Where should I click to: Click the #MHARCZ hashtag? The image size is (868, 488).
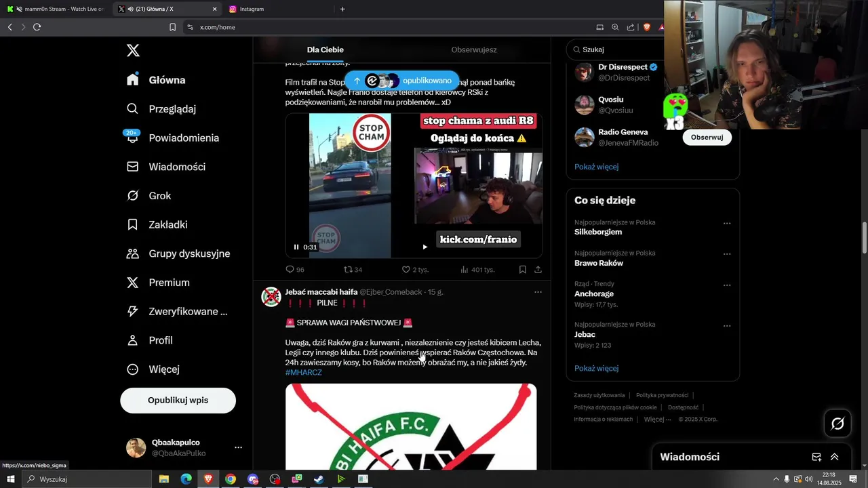pyautogui.click(x=304, y=373)
